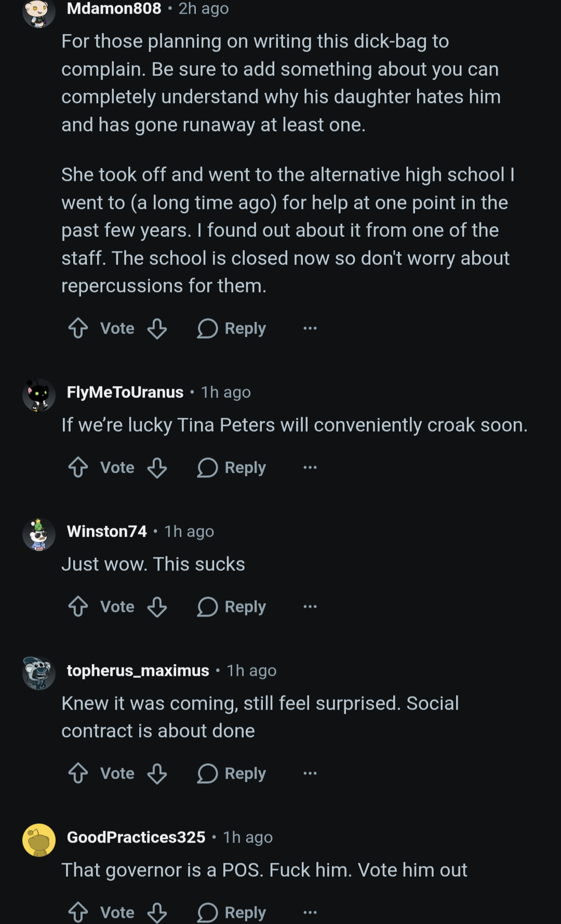Open more options on FlyMeToUranus's comment
The width and height of the screenshot is (561, 924).
pyautogui.click(x=310, y=467)
